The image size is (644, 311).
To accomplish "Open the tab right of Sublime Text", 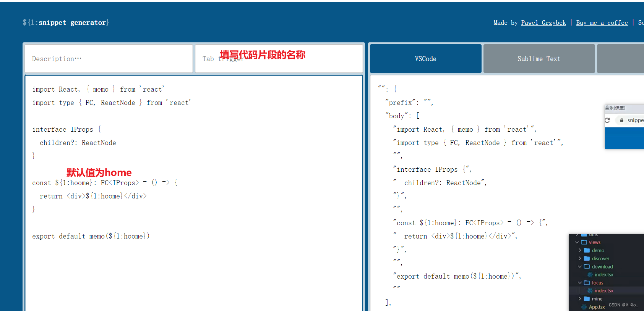I will 620,59.
